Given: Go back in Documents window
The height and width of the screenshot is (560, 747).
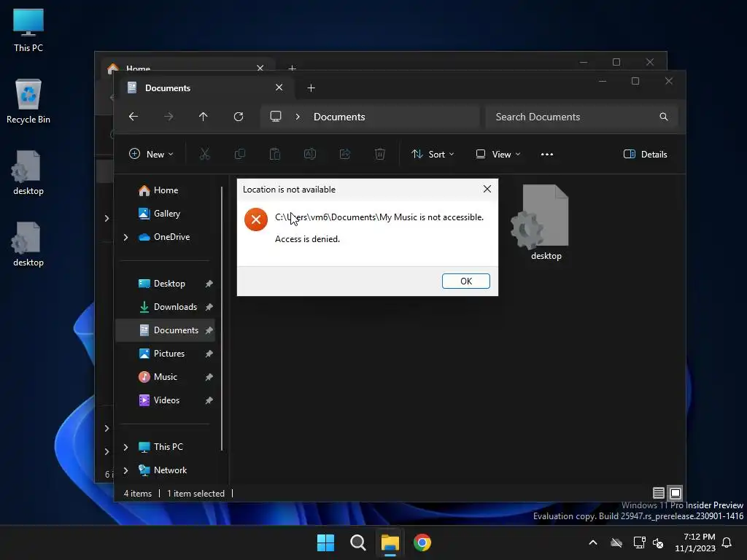Looking at the screenshot, I should pyautogui.click(x=133, y=117).
